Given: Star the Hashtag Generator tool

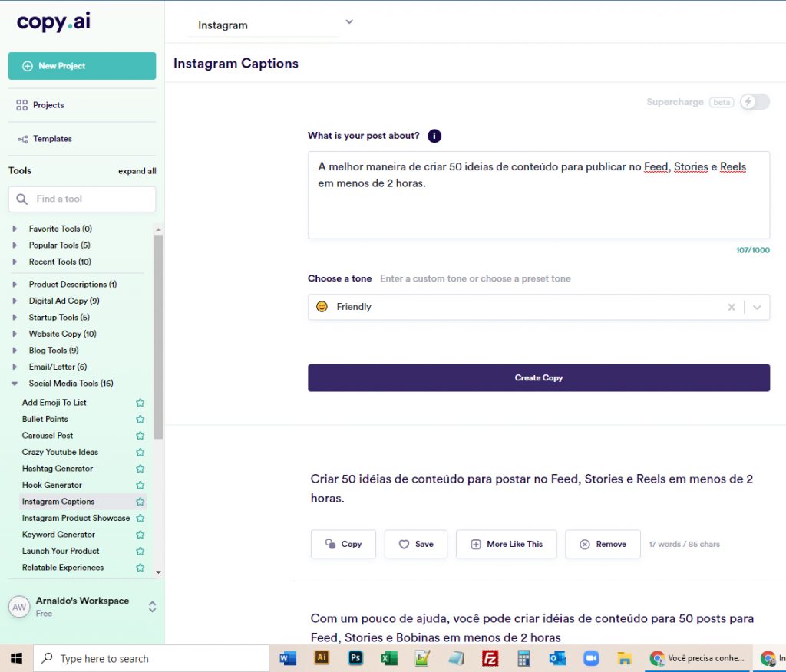Looking at the screenshot, I should point(140,469).
